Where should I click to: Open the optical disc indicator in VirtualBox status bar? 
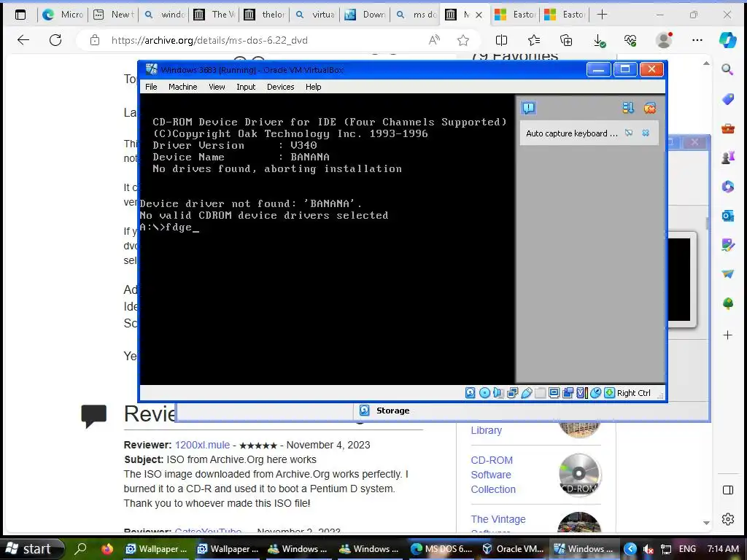click(x=484, y=393)
